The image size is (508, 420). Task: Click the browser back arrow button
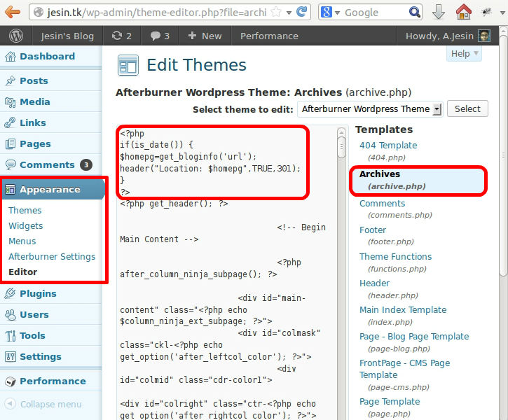13,12
